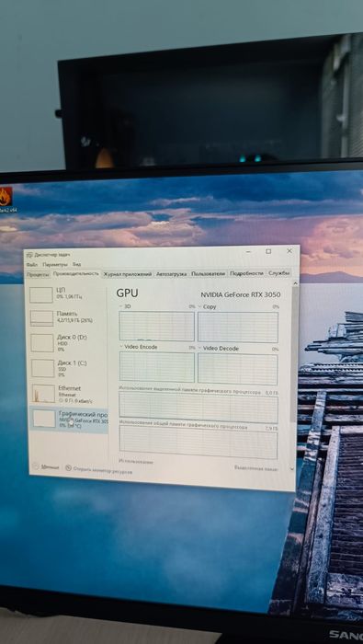Open the Вид menu
The image size is (363, 644).
click(76, 265)
